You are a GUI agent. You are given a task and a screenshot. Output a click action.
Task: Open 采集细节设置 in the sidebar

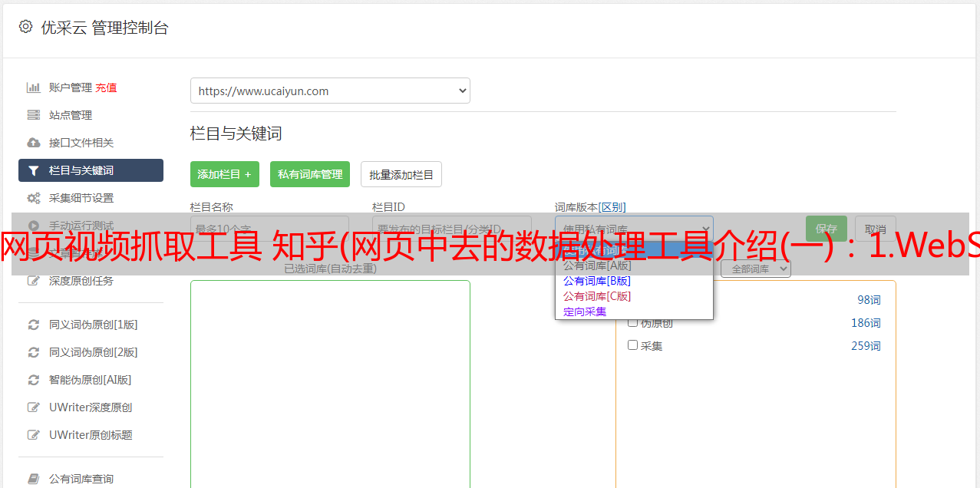point(81,198)
